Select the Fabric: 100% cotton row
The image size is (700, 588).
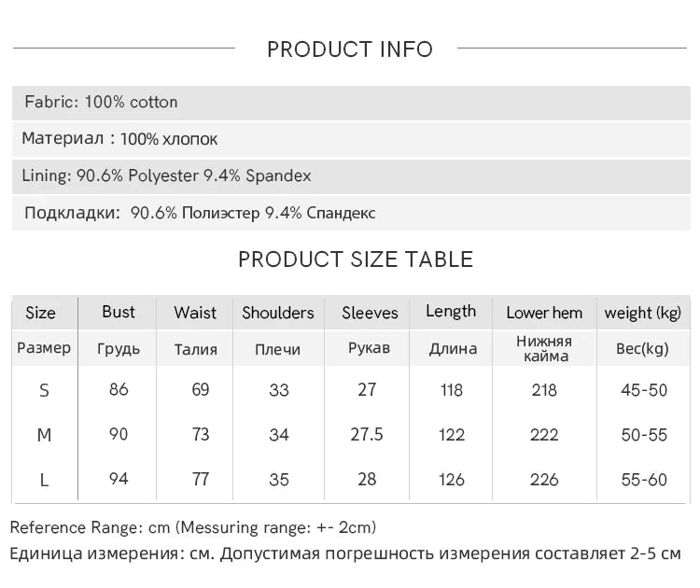(x=351, y=103)
